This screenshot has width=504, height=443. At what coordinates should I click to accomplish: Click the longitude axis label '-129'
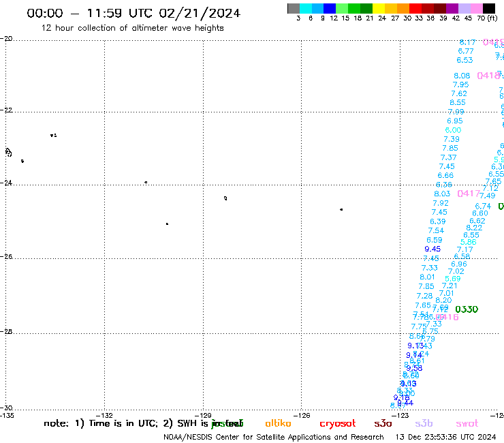click(203, 415)
